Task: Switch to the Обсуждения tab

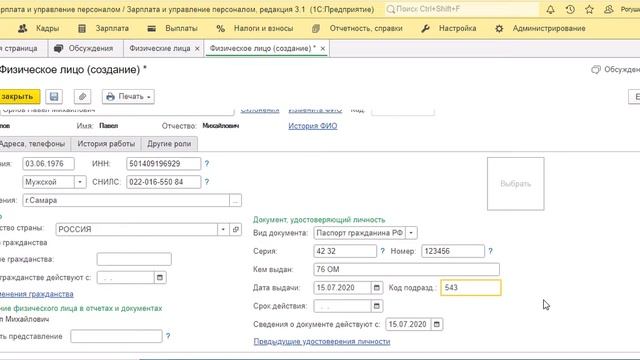Action: (84, 48)
